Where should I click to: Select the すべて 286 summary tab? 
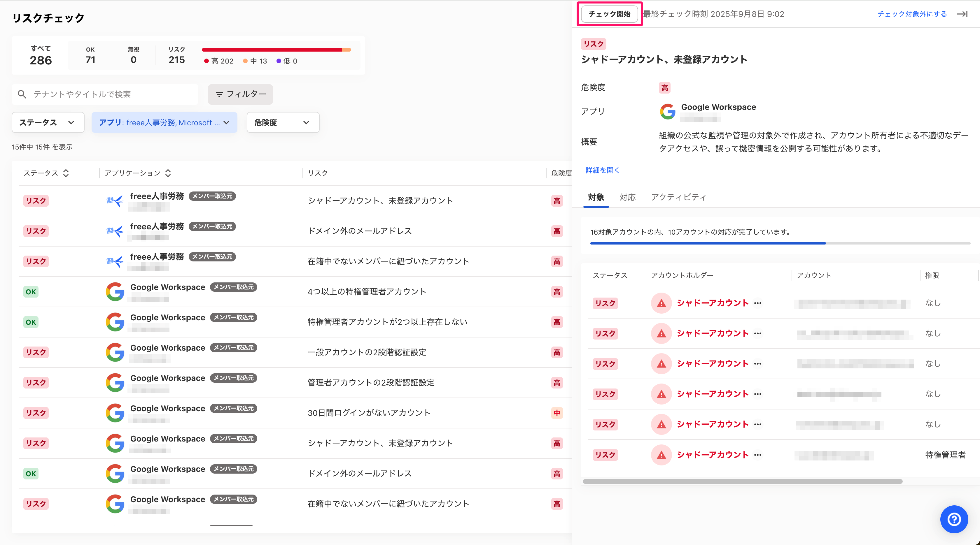pos(41,55)
